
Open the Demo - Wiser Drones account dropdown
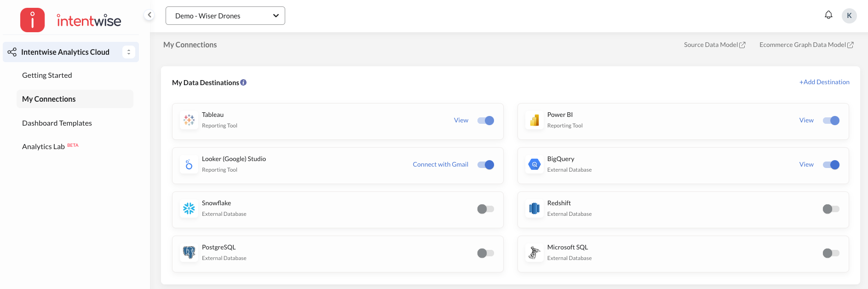[x=225, y=16]
